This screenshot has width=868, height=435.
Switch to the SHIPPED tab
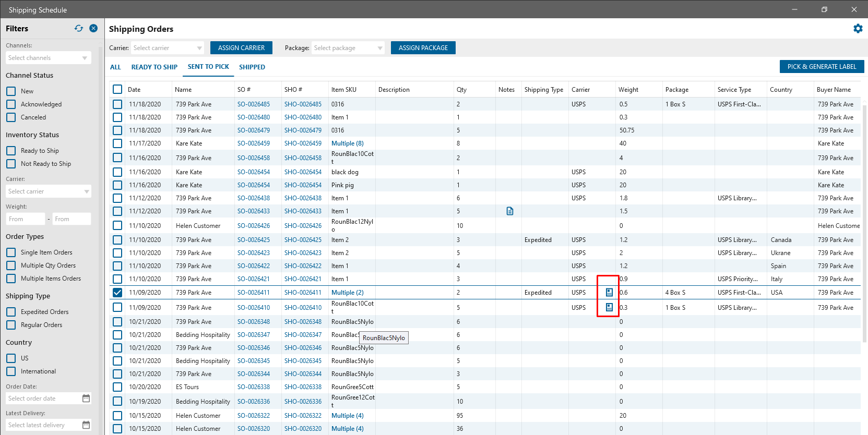point(252,67)
